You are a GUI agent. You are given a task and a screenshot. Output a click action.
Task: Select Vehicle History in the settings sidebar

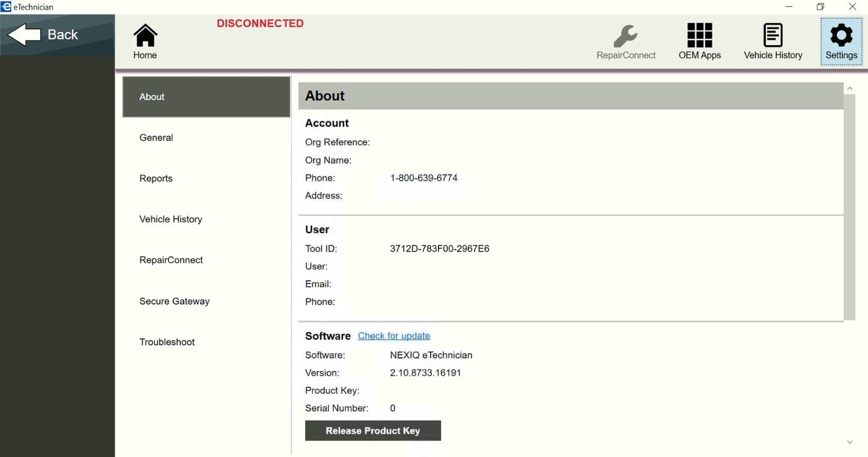coord(207,219)
